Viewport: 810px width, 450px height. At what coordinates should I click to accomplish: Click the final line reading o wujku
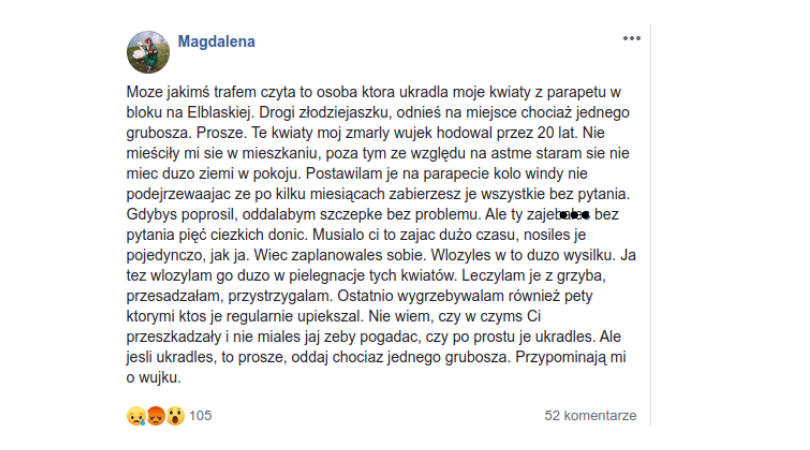point(153,378)
